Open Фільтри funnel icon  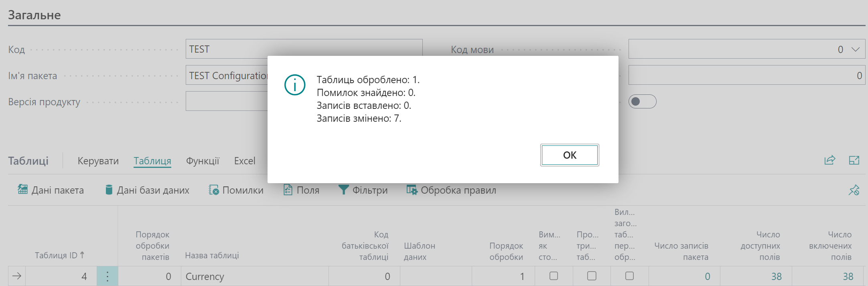[x=343, y=190]
